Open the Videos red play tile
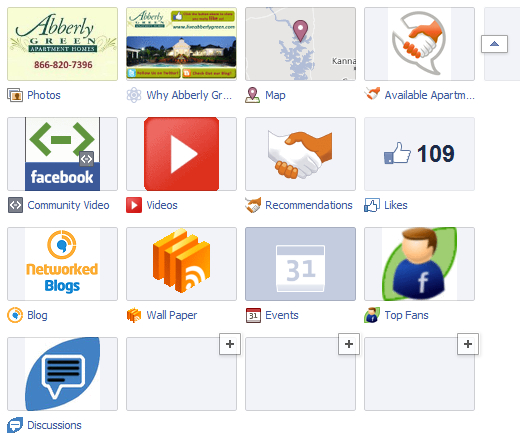The image size is (520, 447). pos(181,154)
